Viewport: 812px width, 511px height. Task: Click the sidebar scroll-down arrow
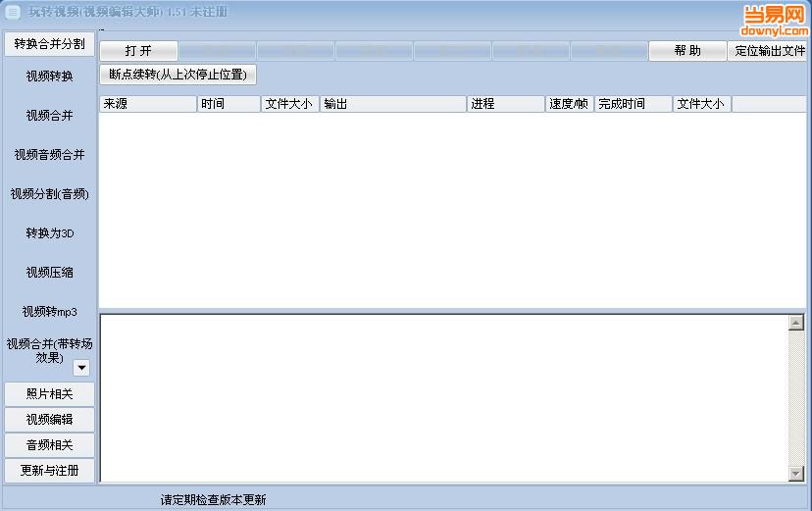tap(81, 368)
